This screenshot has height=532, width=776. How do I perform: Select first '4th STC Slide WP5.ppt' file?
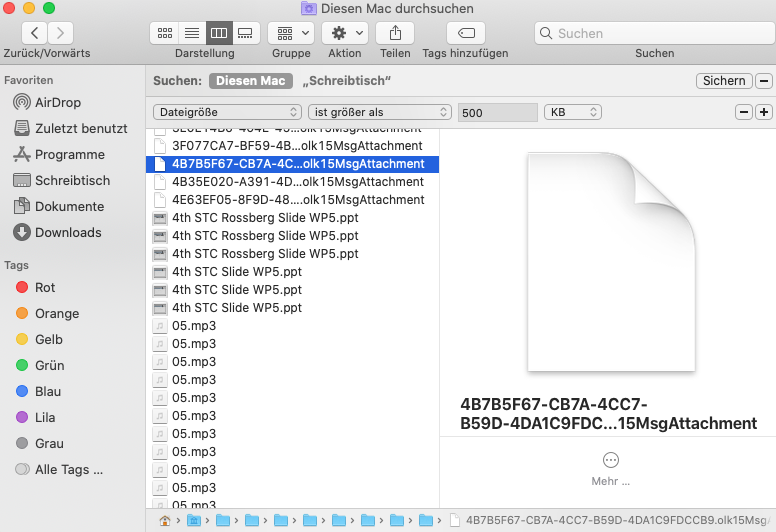click(x=236, y=272)
